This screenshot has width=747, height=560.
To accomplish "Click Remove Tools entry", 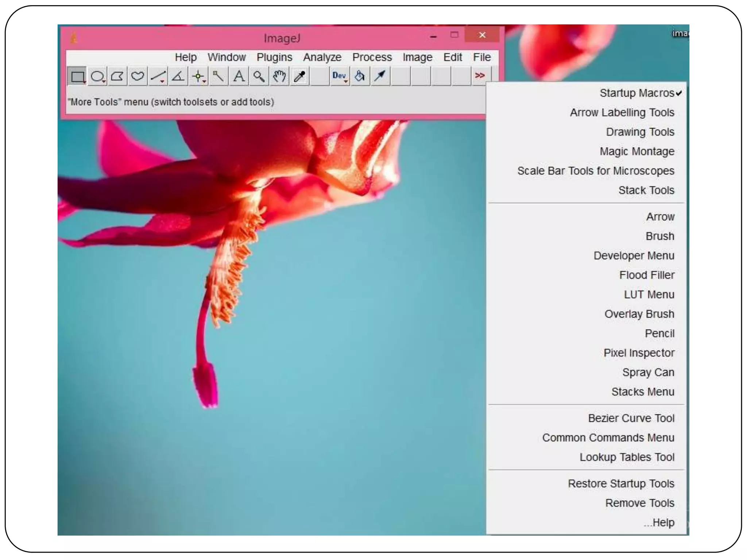I will pyautogui.click(x=639, y=503).
